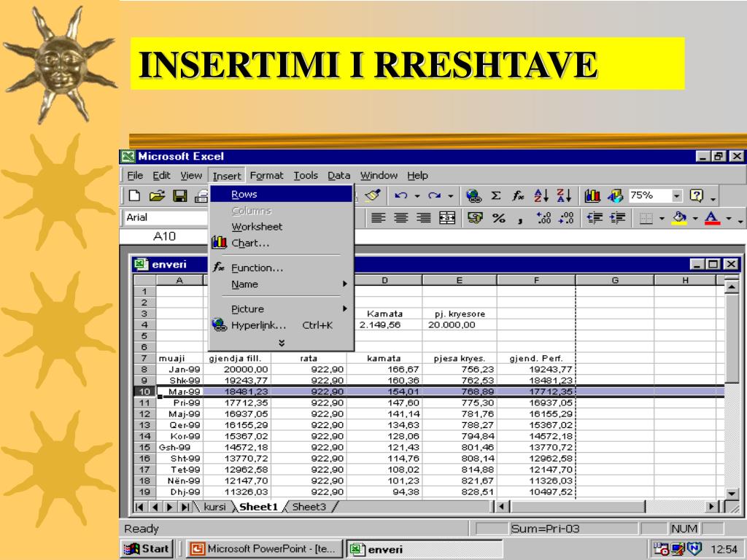Apply Currency style icon
747x560 pixels.
pos(475,218)
